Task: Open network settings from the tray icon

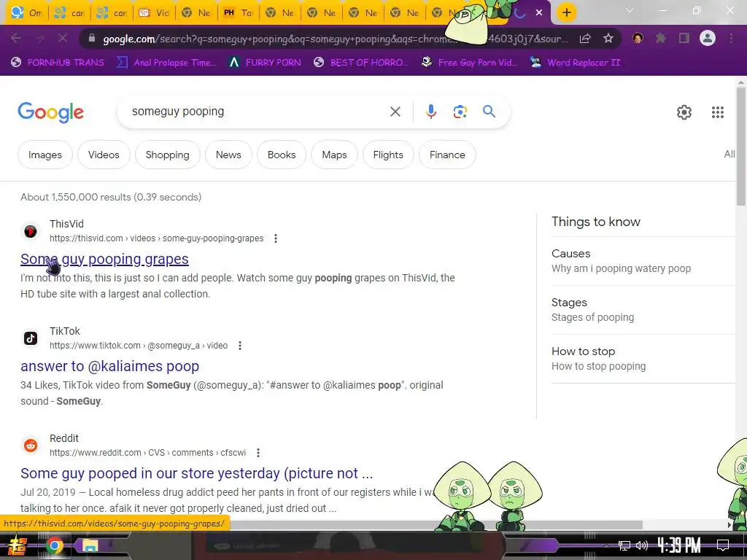Action: (624, 545)
